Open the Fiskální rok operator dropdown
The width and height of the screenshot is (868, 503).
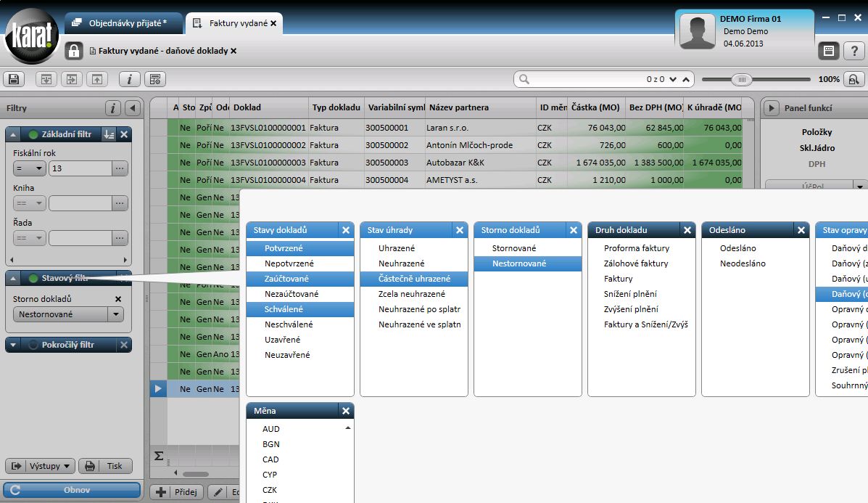click(29, 169)
